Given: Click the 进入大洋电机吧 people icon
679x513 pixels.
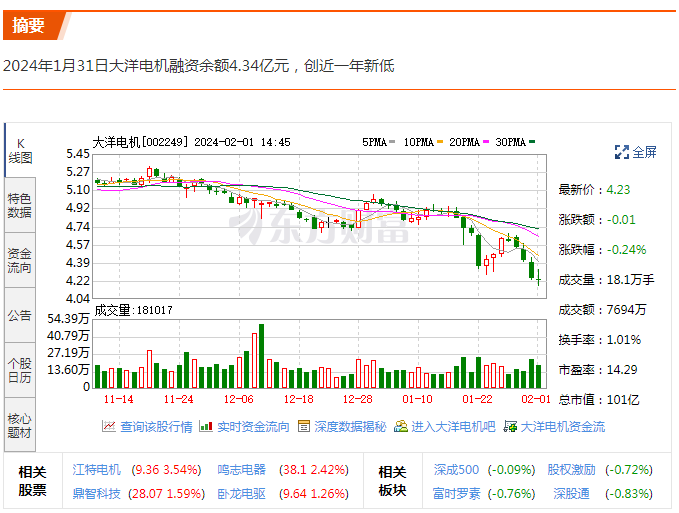Looking at the screenshot, I should [x=401, y=426].
